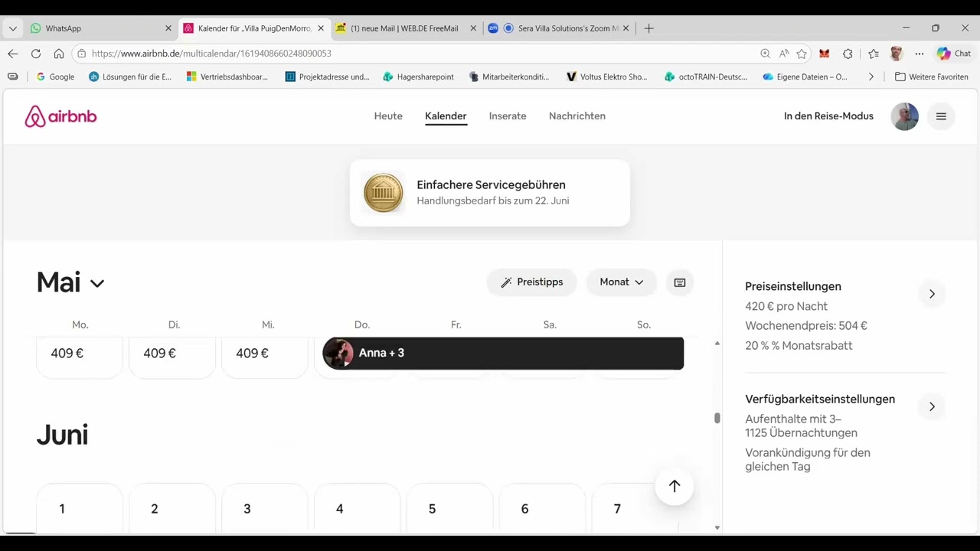
Task: Expand Verfügbarkeitseinstellungen with its chevron
Action: [x=932, y=406]
